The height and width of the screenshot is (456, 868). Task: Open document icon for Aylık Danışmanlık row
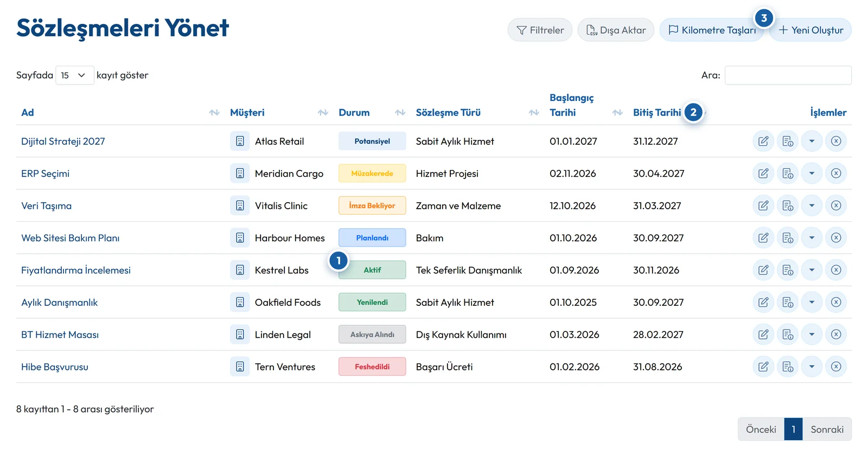788,302
